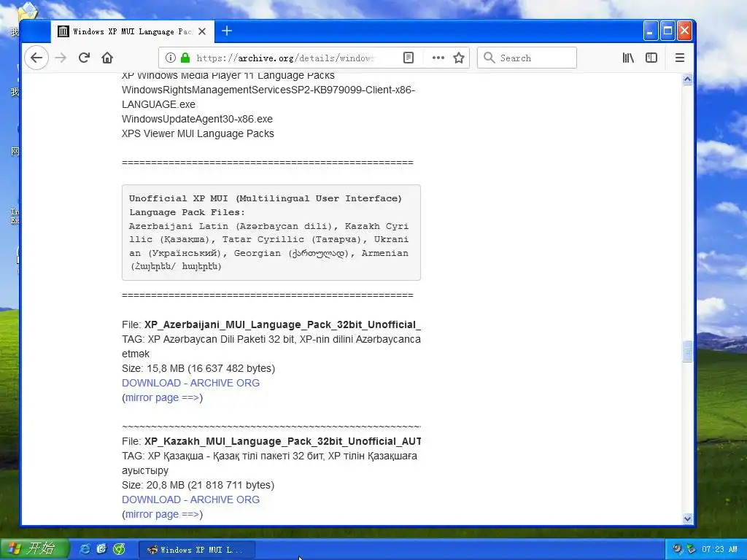Click the green padlock security icon

click(185, 58)
